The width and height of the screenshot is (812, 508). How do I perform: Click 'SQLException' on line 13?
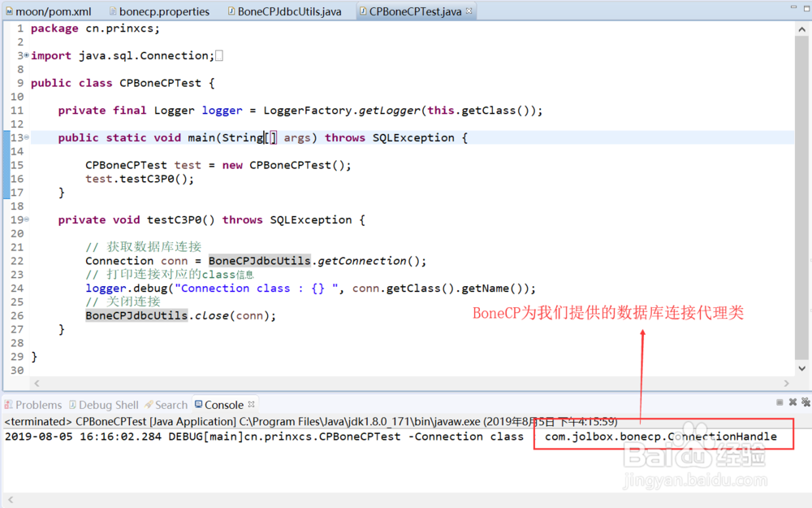tap(413, 138)
